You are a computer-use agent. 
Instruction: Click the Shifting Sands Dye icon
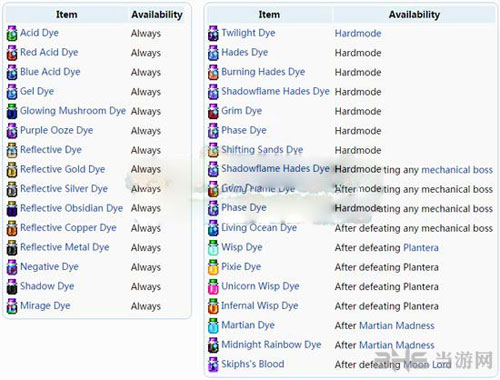point(213,150)
